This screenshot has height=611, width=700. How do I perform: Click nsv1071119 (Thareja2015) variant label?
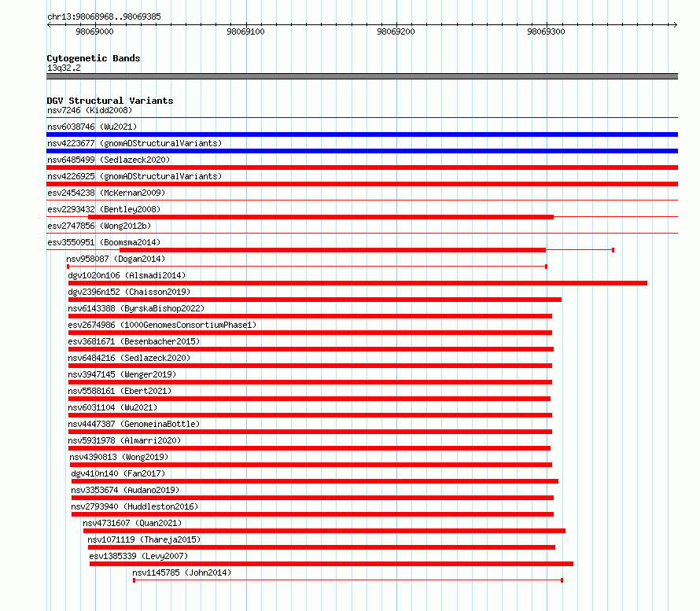point(144,539)
